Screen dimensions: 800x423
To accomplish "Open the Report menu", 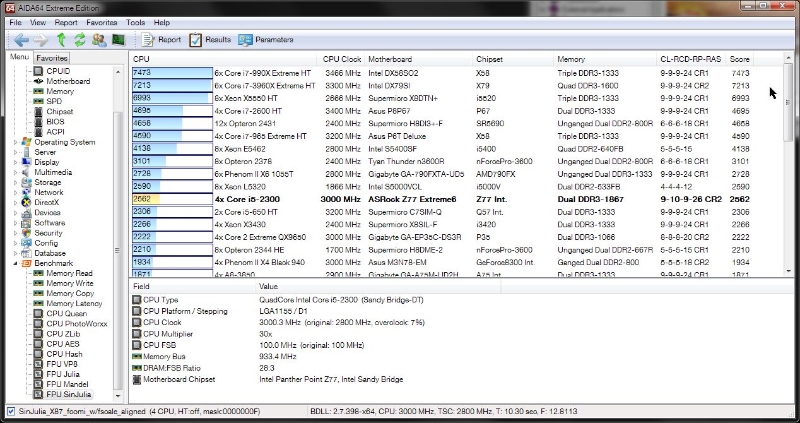I will (66, 22).
